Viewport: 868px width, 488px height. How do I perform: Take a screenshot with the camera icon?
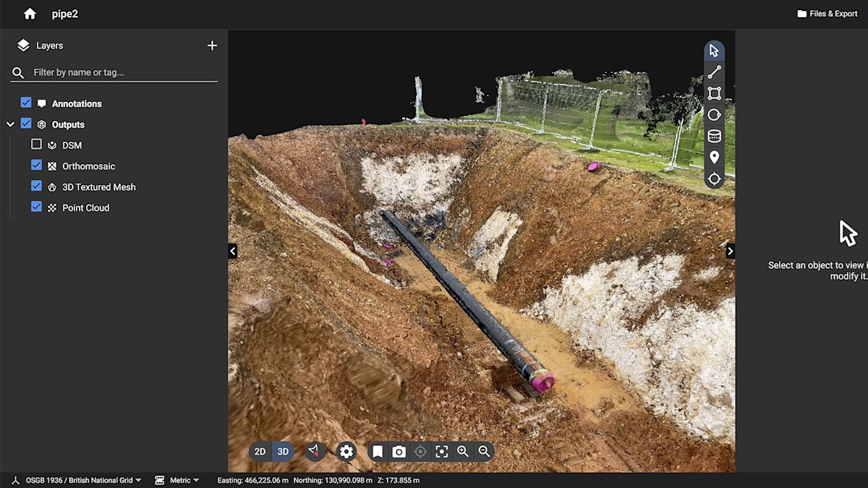point(399,451)
